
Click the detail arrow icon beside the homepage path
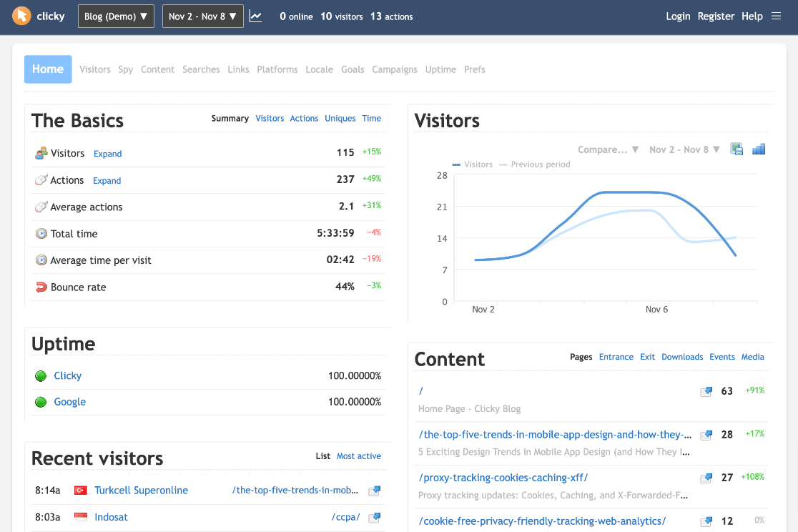click(x=706, y=391)
